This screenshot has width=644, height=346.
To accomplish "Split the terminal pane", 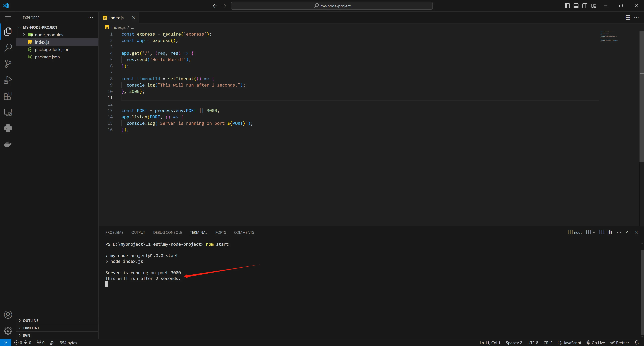I will pos(602,232).
